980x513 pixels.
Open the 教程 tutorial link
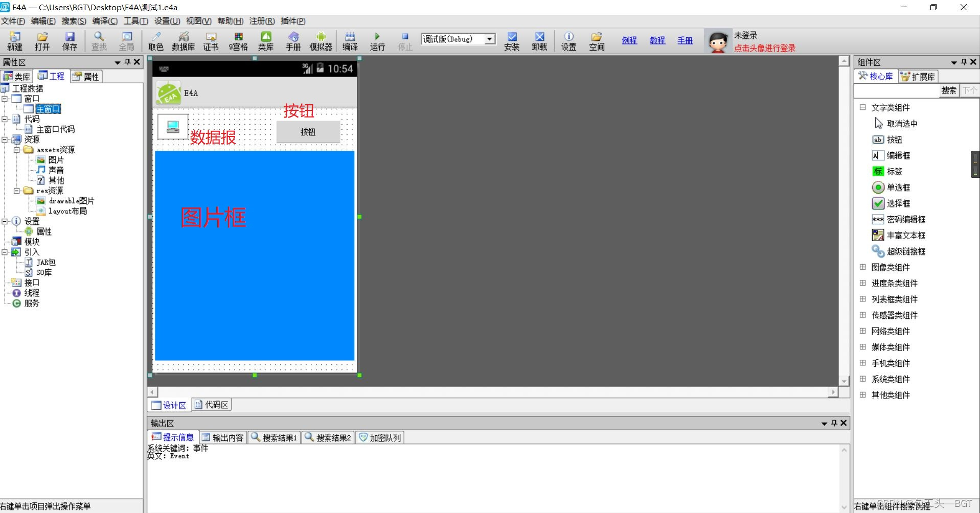(x=657, y=40)
